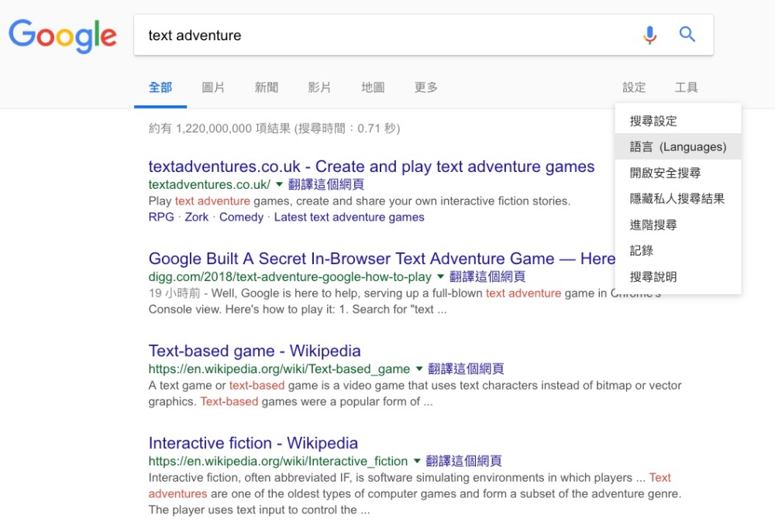This screenshot has width=775, height=532.
Task: Hide private results via 隱藏私人搜尋結果
Action: click(x=677, y=199)
